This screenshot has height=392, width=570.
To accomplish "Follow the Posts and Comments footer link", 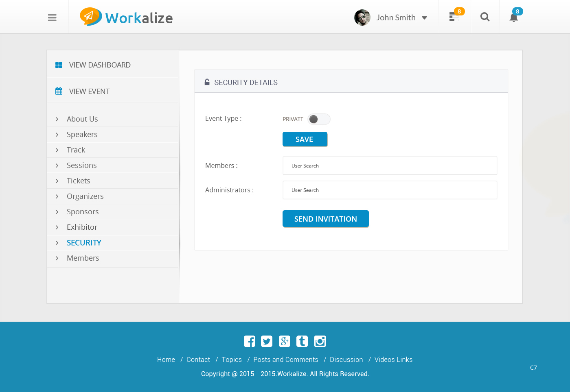I will (x=286, y=359).
